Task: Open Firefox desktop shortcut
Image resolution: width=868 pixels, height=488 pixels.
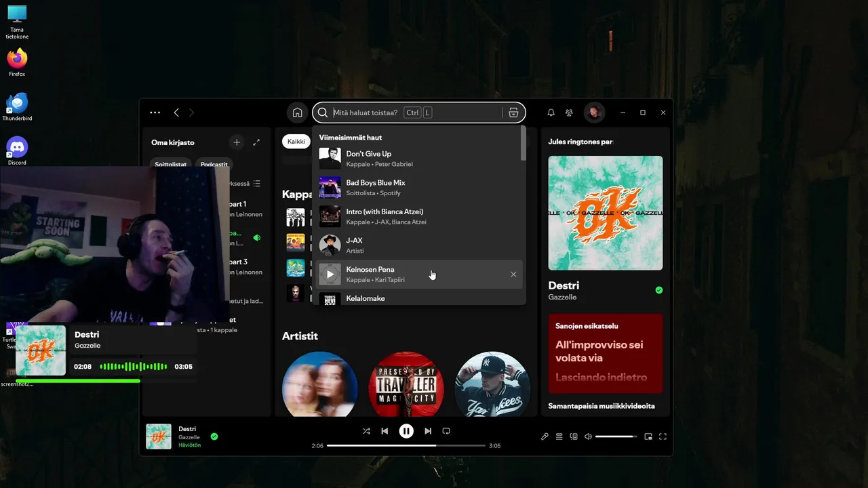Action: tap(17, 62)
